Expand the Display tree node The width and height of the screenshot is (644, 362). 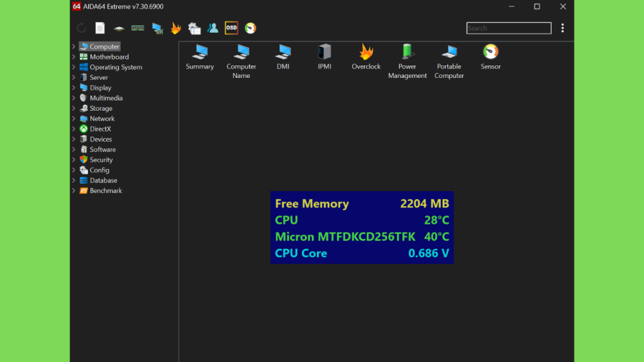(x=74, y=87)
